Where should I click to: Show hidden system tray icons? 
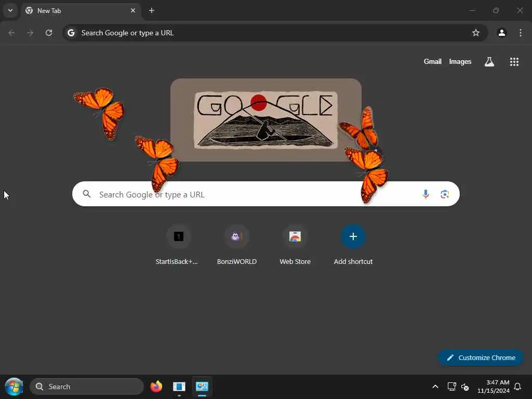pyautogui.click(x=435, y=387)
